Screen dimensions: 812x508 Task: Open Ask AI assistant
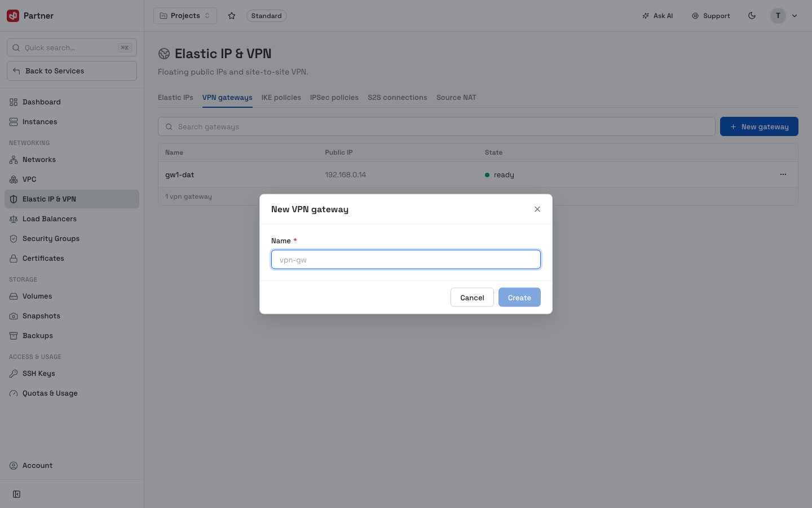(x=657, y=16)
